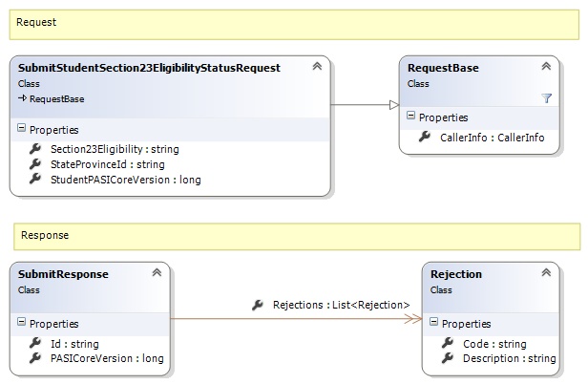The width and height of the screenshot is (588, 384).
Task: Click the wrench icon beside StudentPASICoreVersion
Action: click(x=35, y=180)
